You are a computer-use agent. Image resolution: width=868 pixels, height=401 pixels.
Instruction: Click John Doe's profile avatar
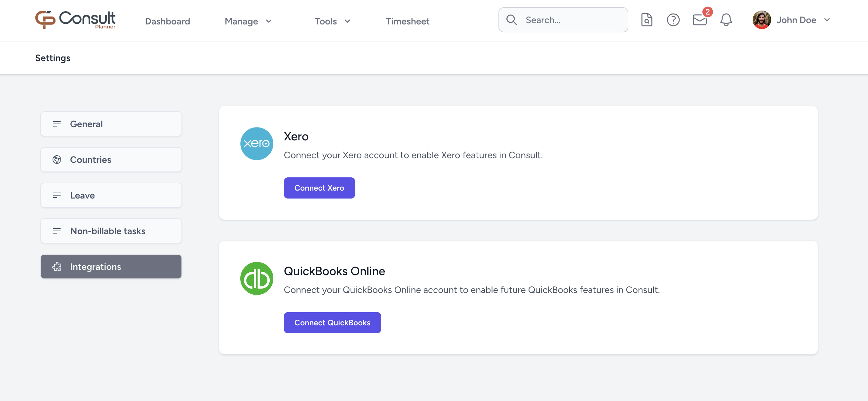point(762,20)
